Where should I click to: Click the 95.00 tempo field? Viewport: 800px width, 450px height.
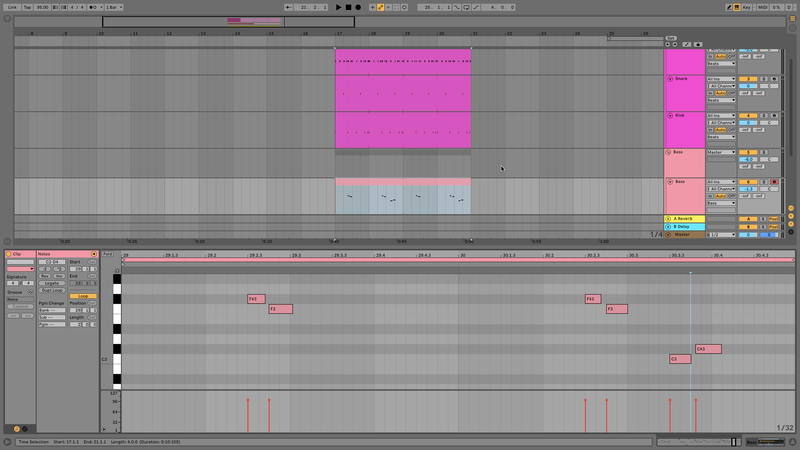pyautogui.click(x=43, y=7)
